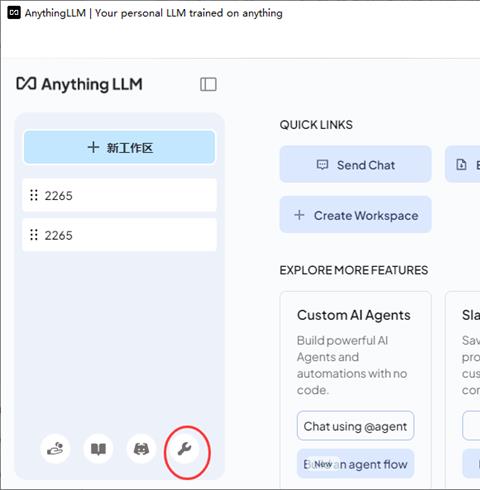Click the hand-with-heart support icon

pos(55,449)
